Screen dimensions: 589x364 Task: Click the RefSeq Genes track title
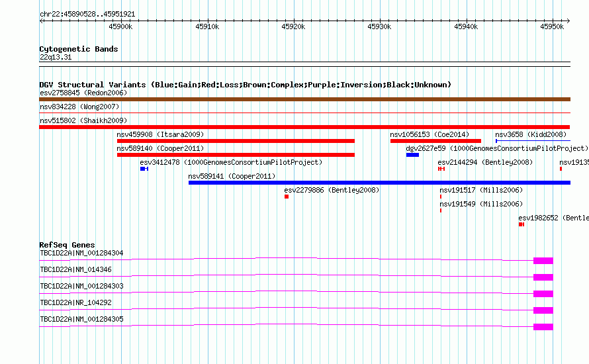[68, 245]
